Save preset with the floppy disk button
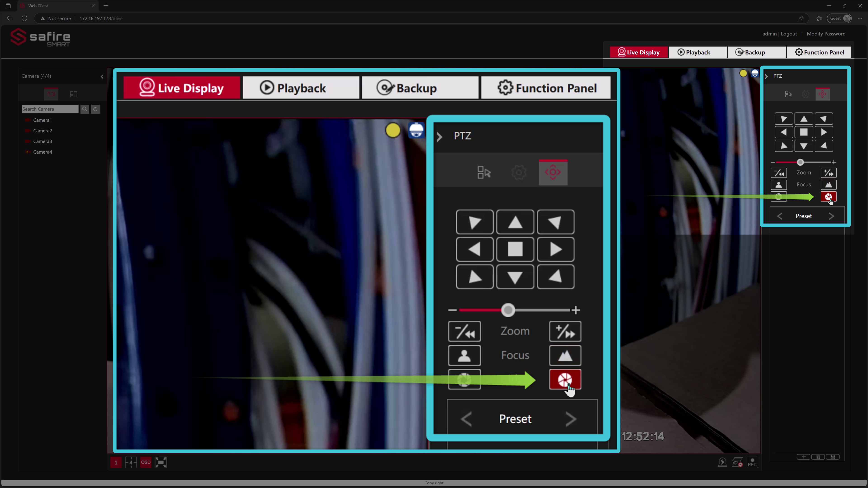 833,457
